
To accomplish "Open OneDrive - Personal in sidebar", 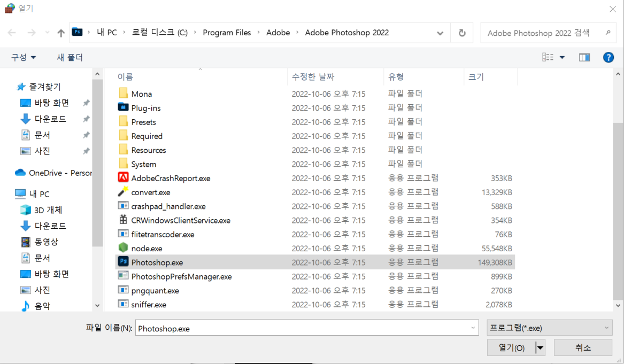I will click(53, 173).
